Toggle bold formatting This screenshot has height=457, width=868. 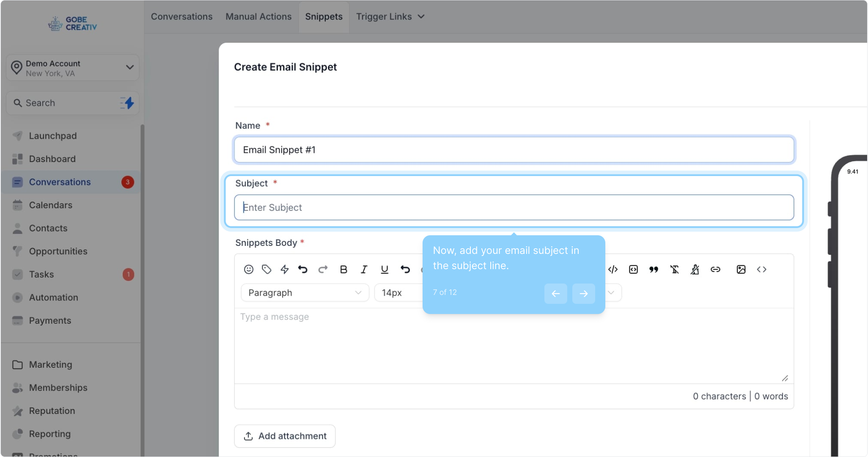(343, 270)
